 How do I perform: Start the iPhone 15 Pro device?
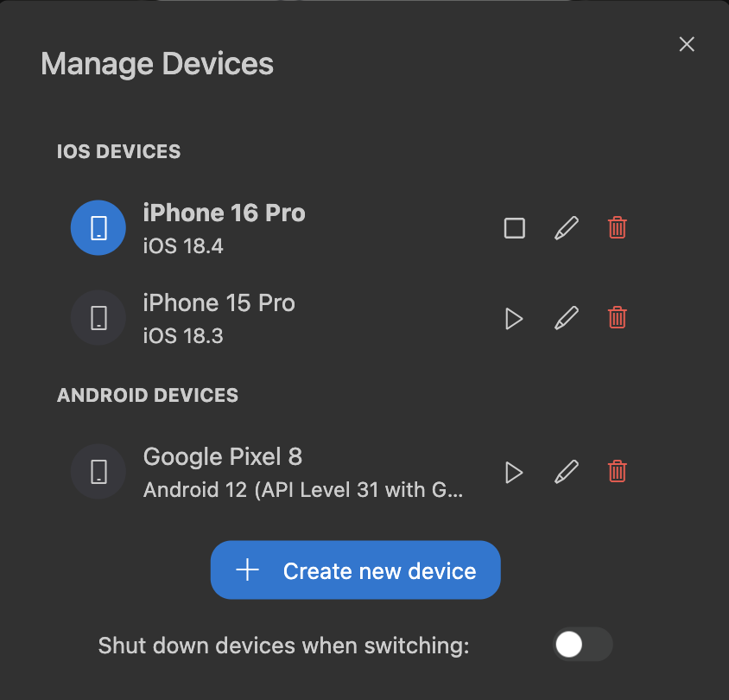click(514, 318)
